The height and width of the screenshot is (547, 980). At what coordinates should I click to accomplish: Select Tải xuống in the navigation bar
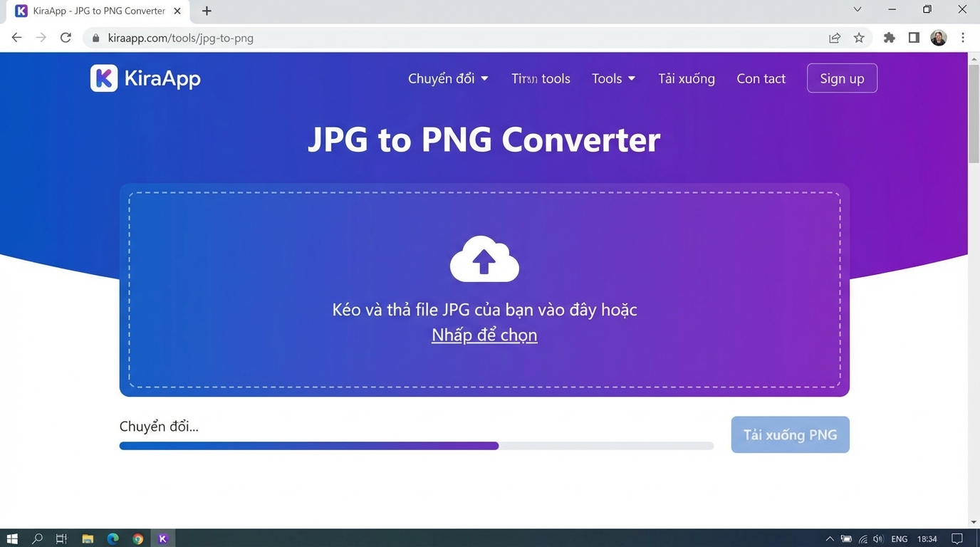point(686,78)
